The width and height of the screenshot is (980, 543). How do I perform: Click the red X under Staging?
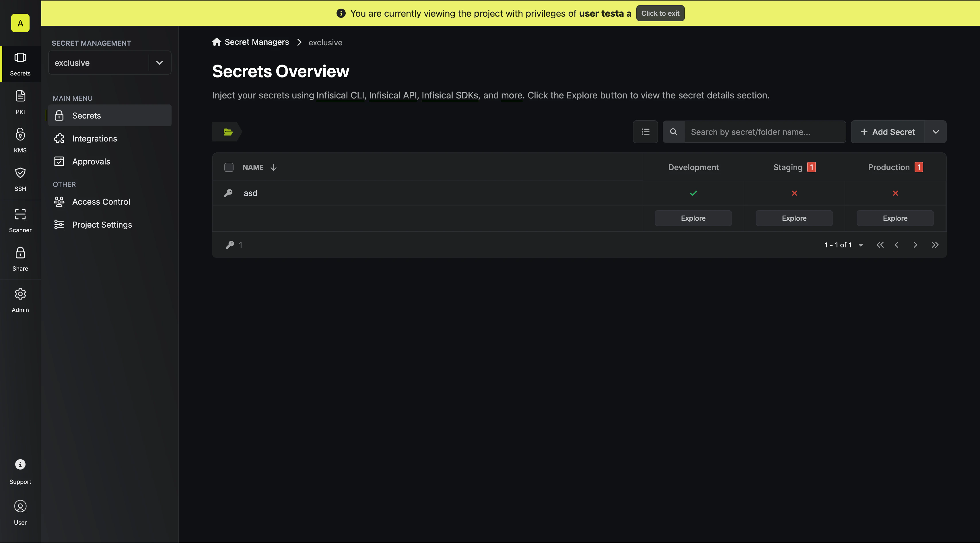click(794, 193)
